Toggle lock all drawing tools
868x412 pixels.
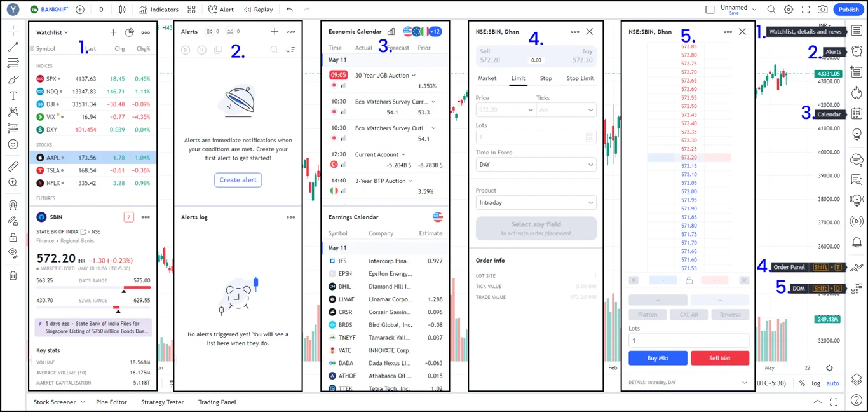click(13, 237)
